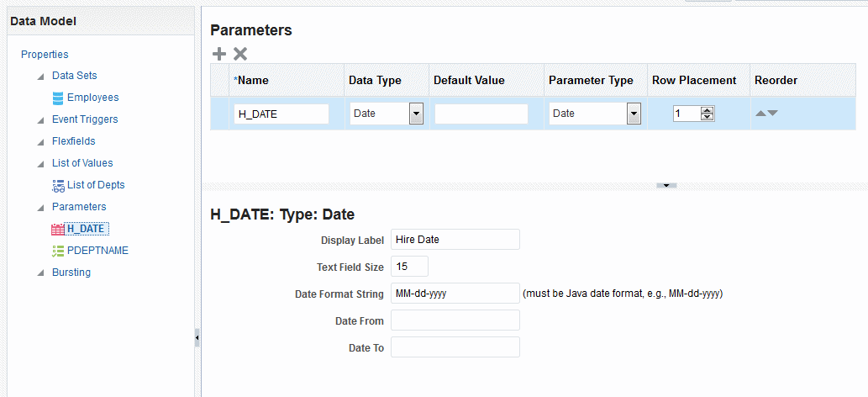Open the Parameter Type dropdown
Image resolution: width=868 pixels, height=397 pixels.
click(634, 114)
